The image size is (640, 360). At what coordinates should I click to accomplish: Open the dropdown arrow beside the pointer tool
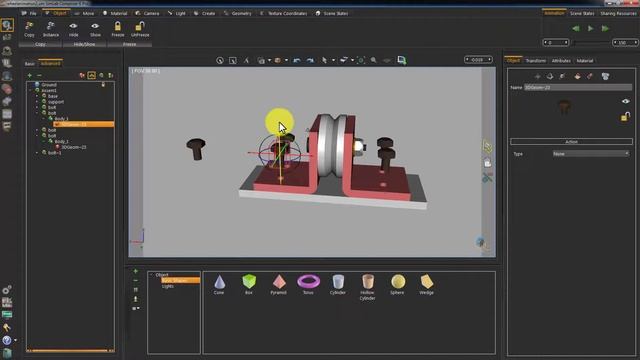(x=333, y=60)
